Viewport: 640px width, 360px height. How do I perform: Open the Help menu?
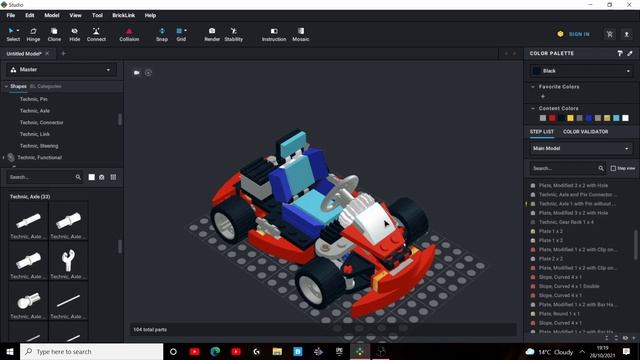[x=150, y=15]
